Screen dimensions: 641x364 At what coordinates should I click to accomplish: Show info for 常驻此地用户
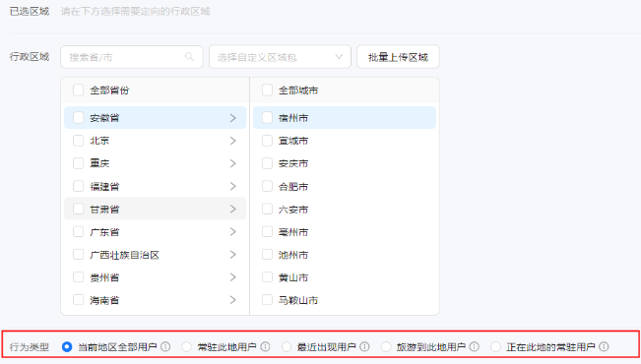tap(265, 347)
